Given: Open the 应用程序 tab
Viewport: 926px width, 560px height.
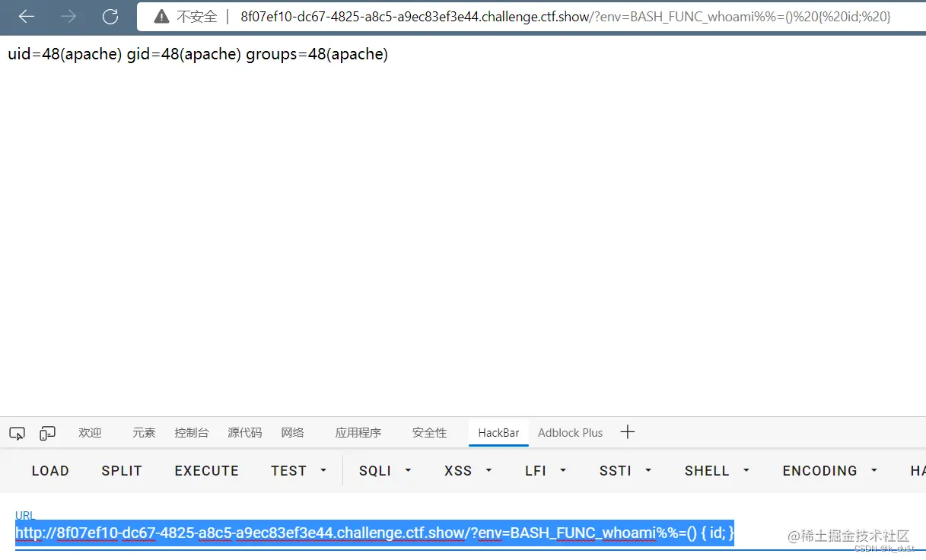Looking at the screenshot, I should [x=358, y=432].
